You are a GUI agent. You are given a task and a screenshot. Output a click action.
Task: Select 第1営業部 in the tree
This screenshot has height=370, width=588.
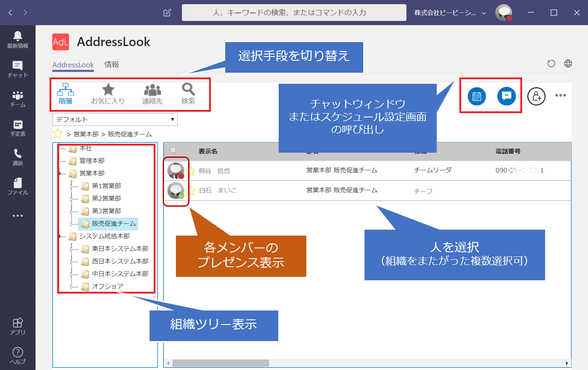click(107, 186)
